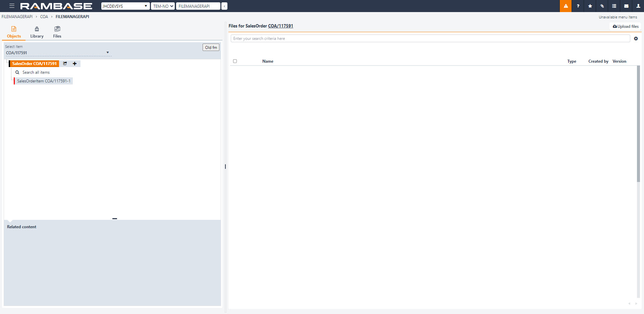Click the list menu icon in top bar
Image resolution: width=644 pixels, height=314 pixels.
coord(614,6)
